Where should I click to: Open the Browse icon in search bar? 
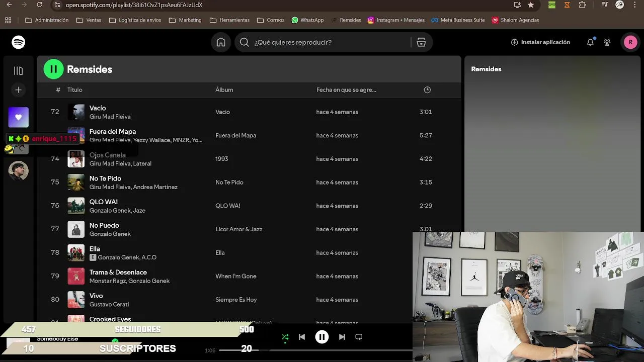tap(421, 42)
